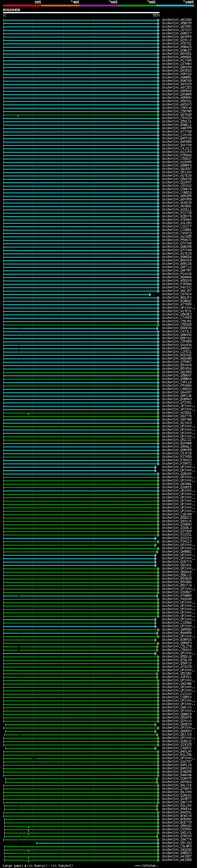The image size is (197, 868).
Task: Select the UniRef100_A5DYU1 label
Action: point(177,101)
